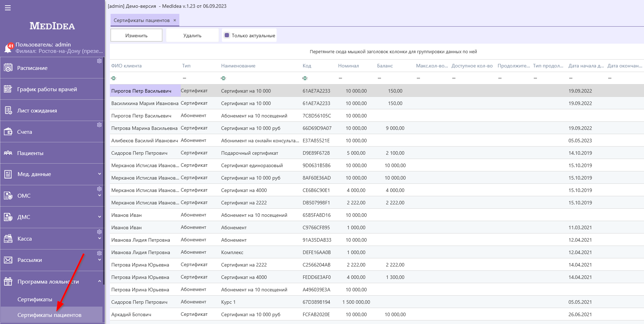The image size is (644, 324).
Task: Click cell Сертификат единоразовый
Action: click(252, 165)
